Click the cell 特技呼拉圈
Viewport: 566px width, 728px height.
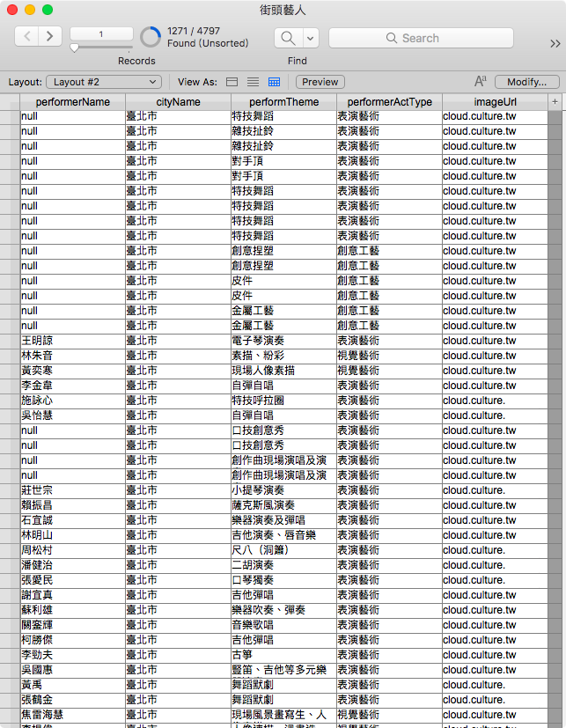click(283, 401)
